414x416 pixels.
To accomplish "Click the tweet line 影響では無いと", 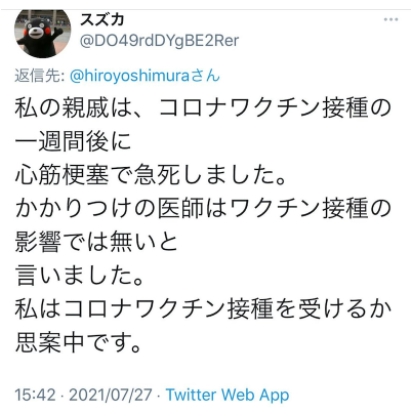I will coord(96,242).
